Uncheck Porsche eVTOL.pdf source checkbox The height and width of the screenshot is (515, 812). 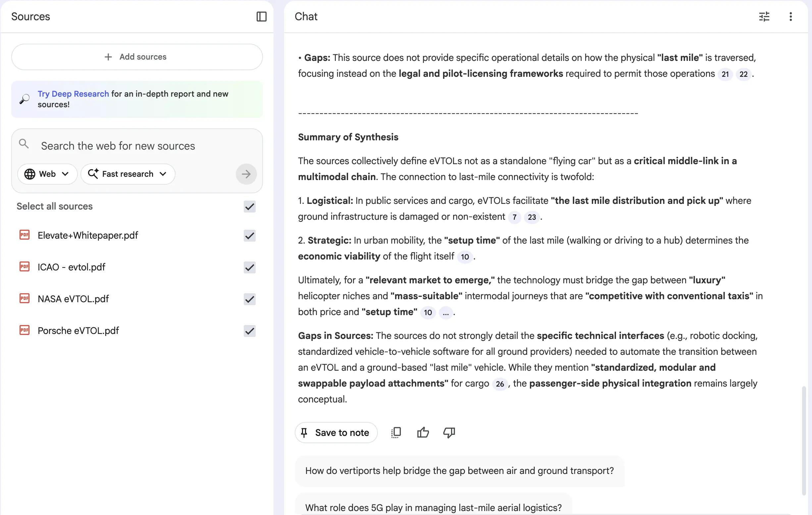pos(249,331)
